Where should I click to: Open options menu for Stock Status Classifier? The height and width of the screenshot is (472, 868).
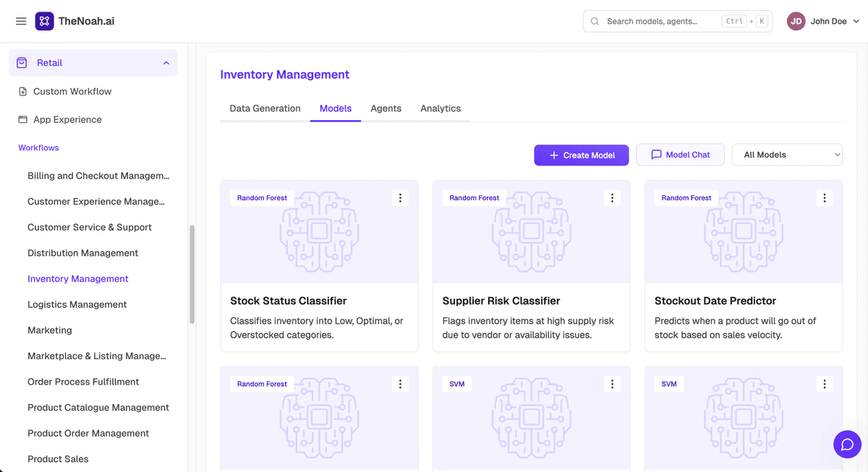[x=400, y=197]
